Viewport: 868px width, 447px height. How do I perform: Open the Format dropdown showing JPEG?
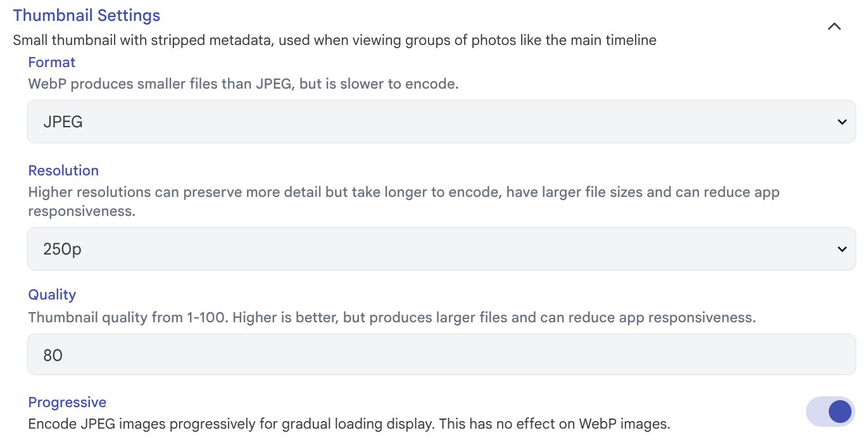(441, 122)
